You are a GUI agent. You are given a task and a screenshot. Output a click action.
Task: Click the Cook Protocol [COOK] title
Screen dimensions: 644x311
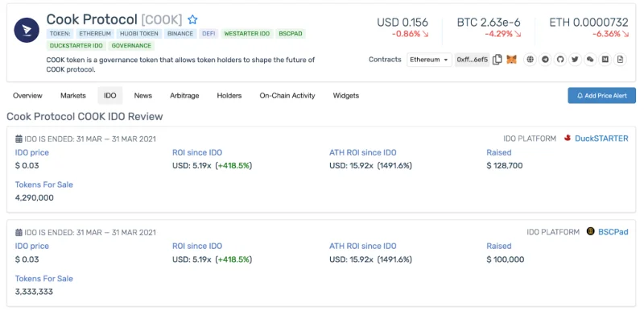[x=114, y=19]
